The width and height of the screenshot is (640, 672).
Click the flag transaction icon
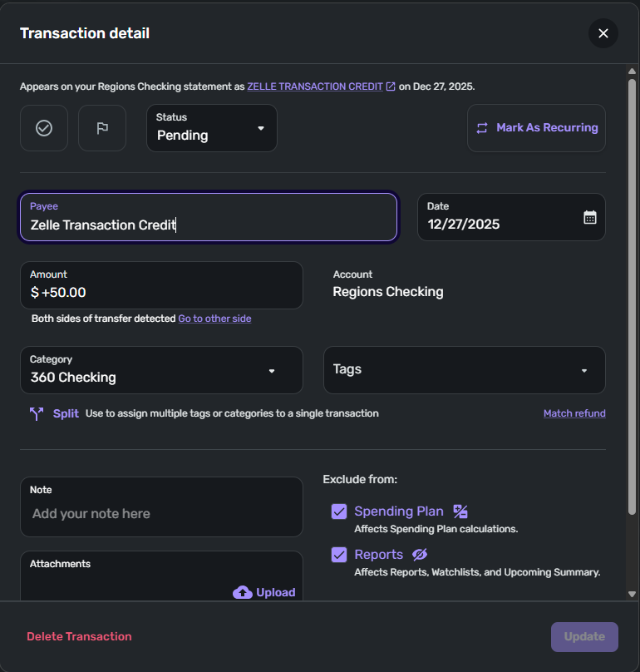coord(102,128)
